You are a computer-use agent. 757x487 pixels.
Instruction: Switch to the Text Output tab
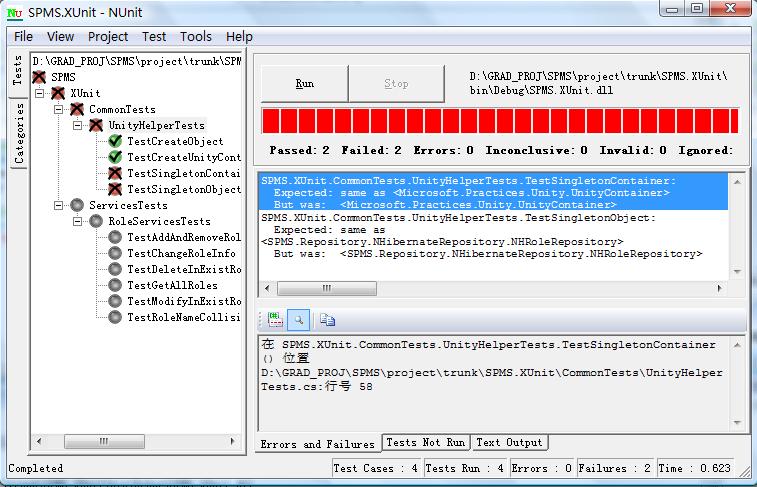point(509,443)
